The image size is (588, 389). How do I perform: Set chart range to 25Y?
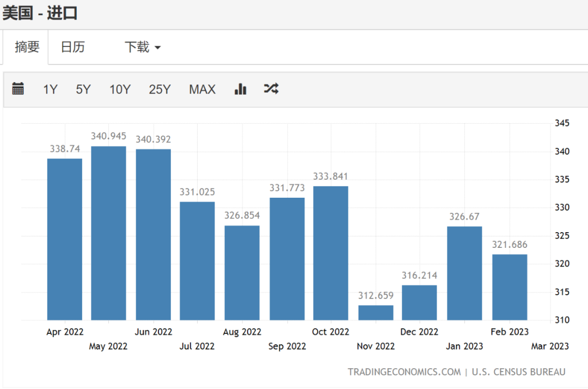click(x=160, y=89)
